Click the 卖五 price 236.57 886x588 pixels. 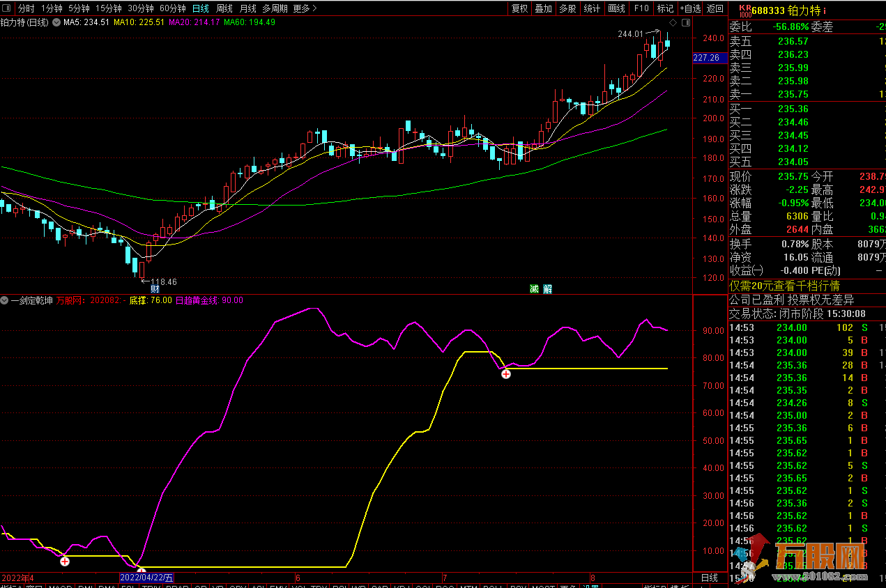click(793, 41)
